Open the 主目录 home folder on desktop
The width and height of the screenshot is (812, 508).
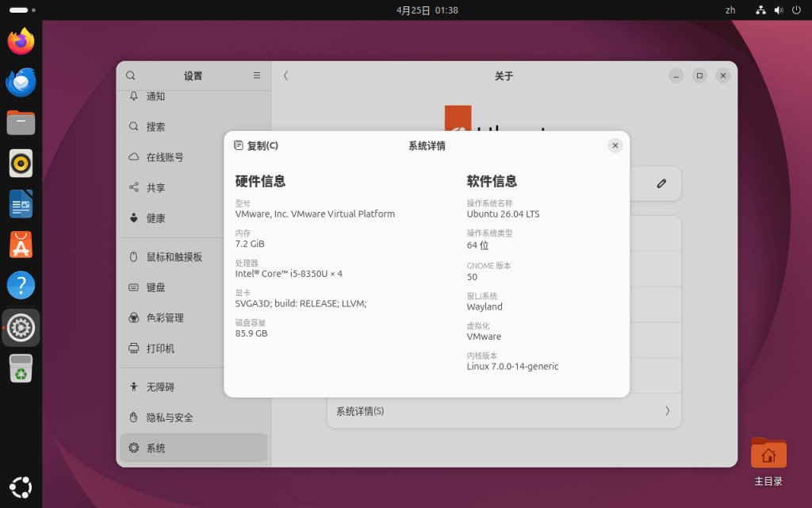point(768,463)
